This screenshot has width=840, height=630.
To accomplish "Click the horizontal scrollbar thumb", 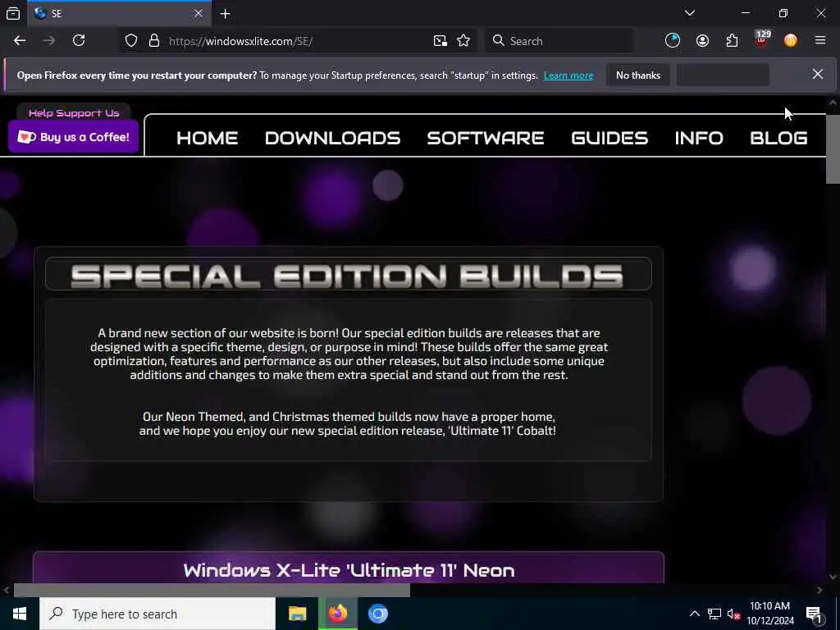I will click(x=212, y=590).
